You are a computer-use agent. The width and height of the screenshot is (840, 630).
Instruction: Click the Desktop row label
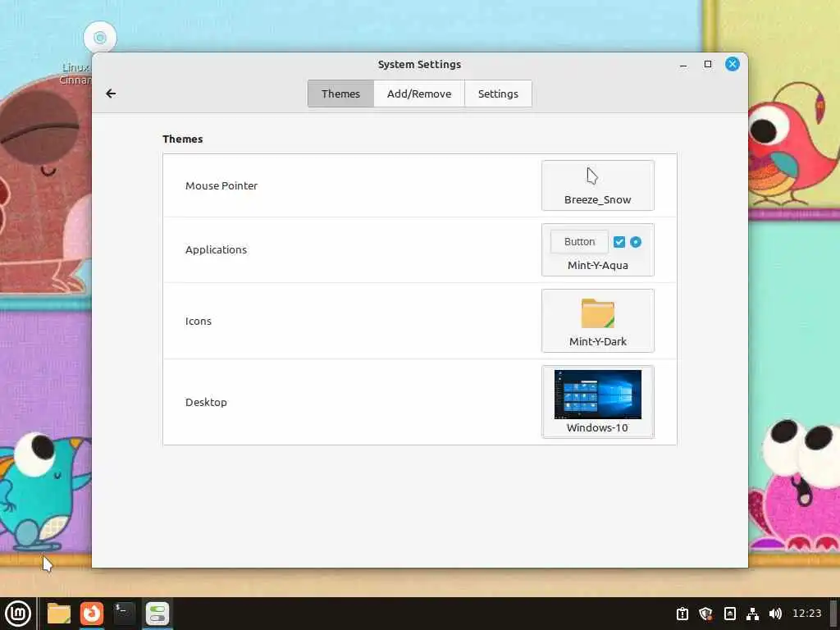206,402
